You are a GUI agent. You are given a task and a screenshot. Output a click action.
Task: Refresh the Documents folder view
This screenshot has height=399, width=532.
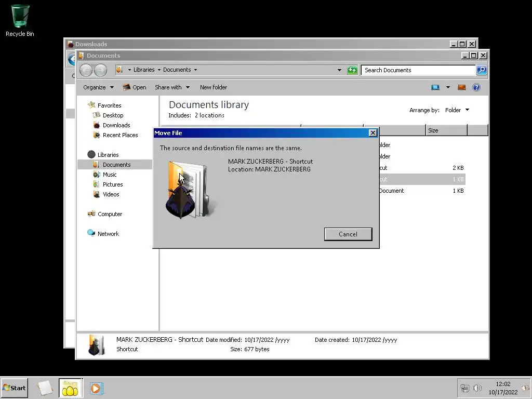[352, 70]
